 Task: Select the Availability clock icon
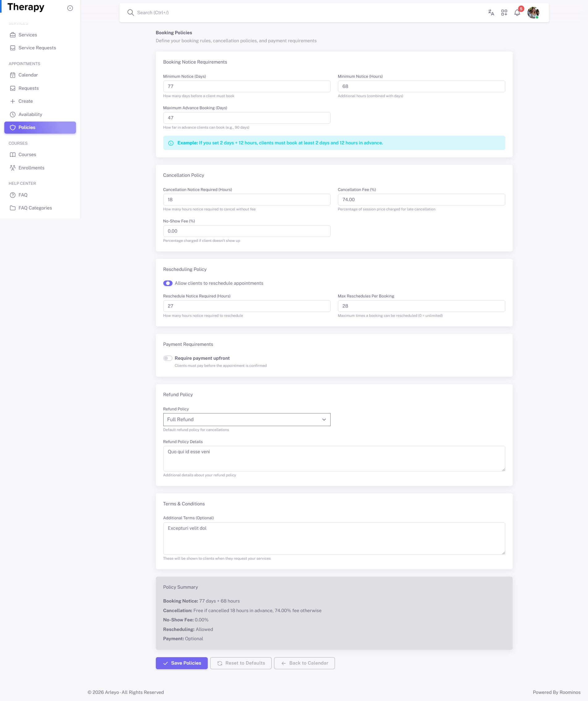(12, 114)
